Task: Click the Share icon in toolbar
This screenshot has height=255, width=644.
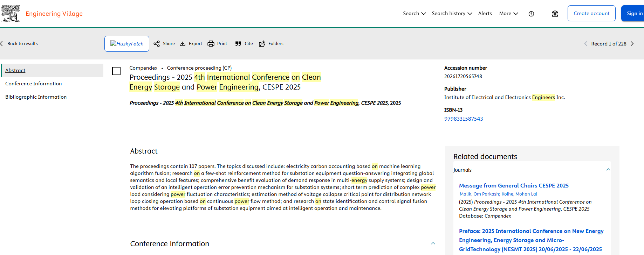Action: (x=157, y=44)
